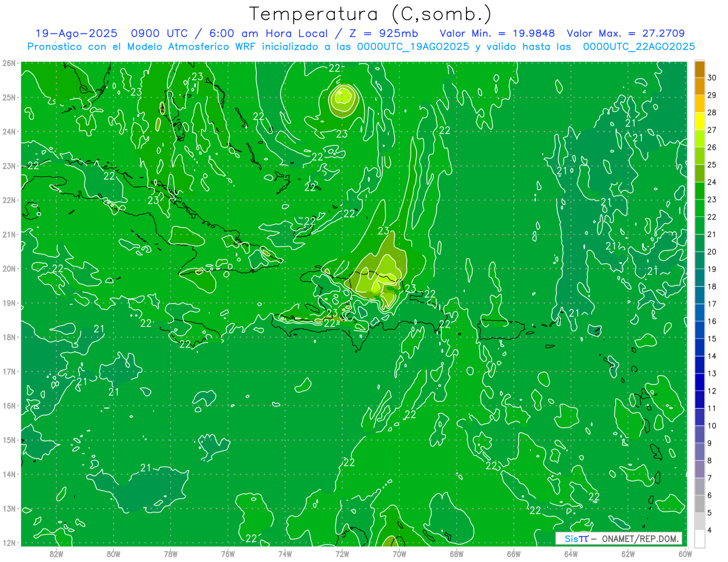Click the "16N" latitude axis label
Screen dimensions: 728x562
9,406
